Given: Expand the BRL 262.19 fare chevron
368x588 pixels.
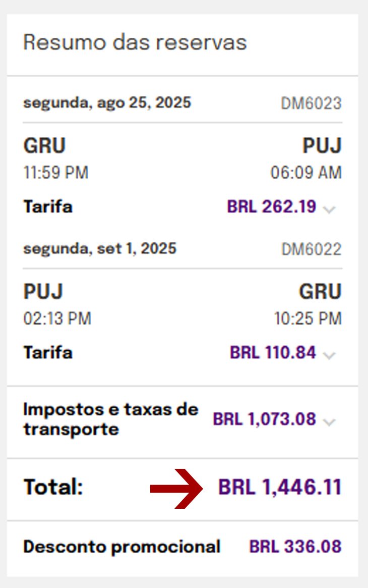Looking at the screenshot, I should (x=329, y=209).
